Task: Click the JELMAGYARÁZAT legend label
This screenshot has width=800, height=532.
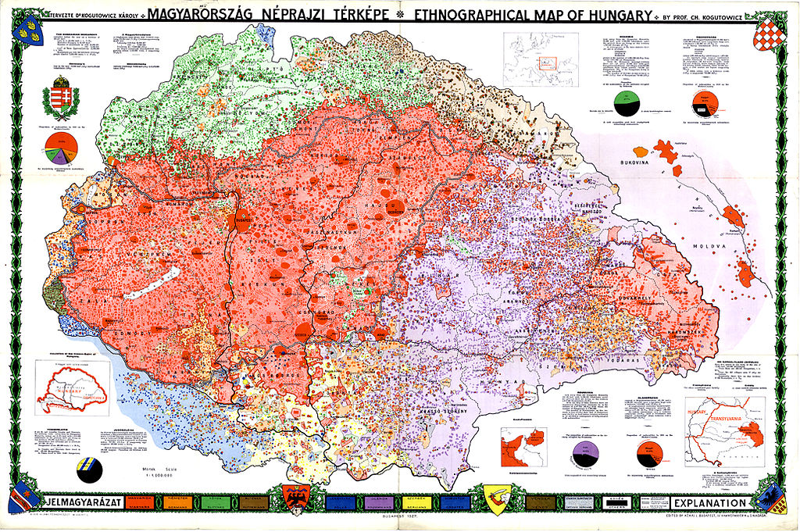Action: [x=84, y=502]
